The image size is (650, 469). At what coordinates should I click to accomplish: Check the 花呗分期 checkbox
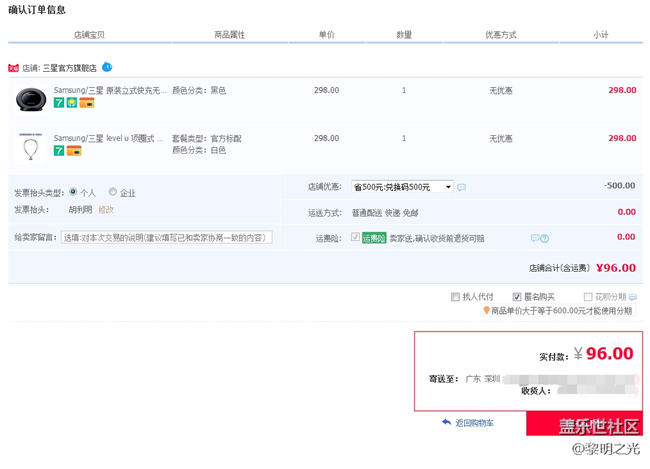588,297
